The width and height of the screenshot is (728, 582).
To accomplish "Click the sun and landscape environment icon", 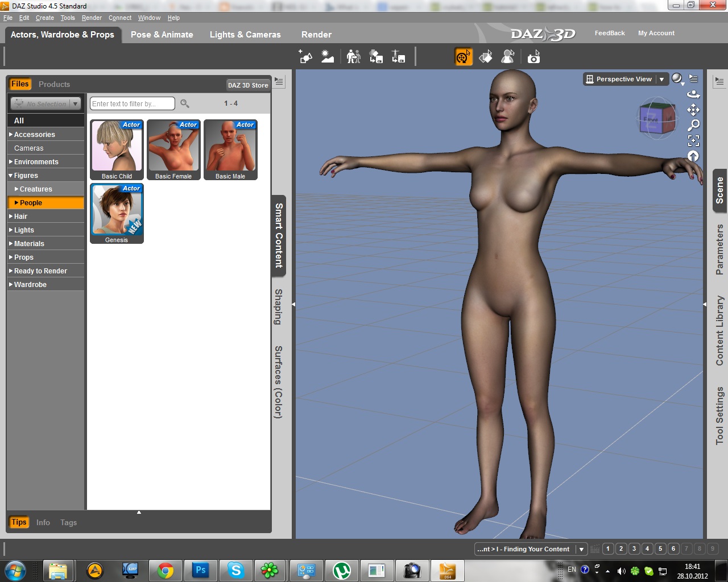I will click(328, 56).
